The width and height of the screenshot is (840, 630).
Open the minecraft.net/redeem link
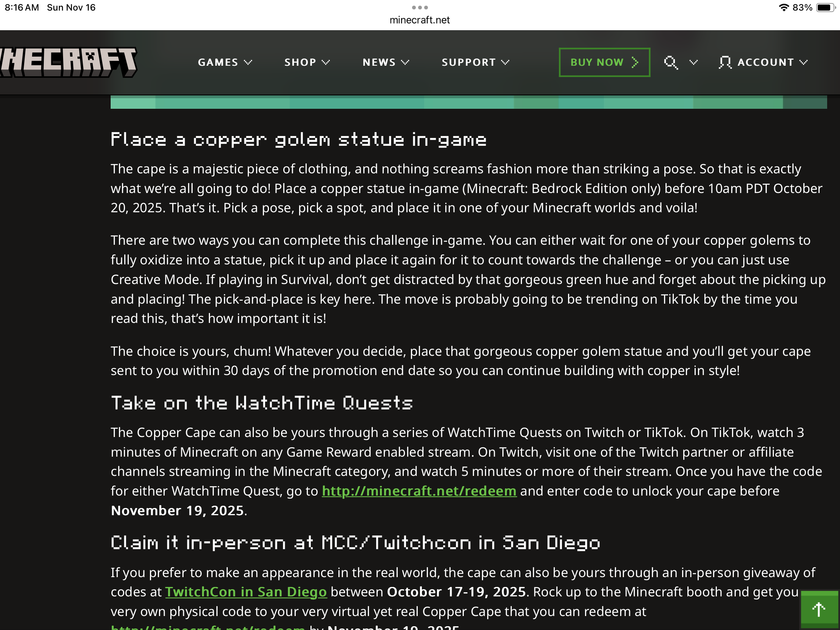tap(419, 491)
